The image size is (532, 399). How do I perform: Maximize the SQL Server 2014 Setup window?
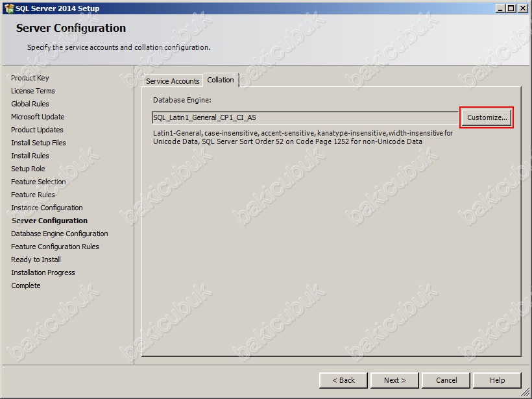tap(511, 8)
